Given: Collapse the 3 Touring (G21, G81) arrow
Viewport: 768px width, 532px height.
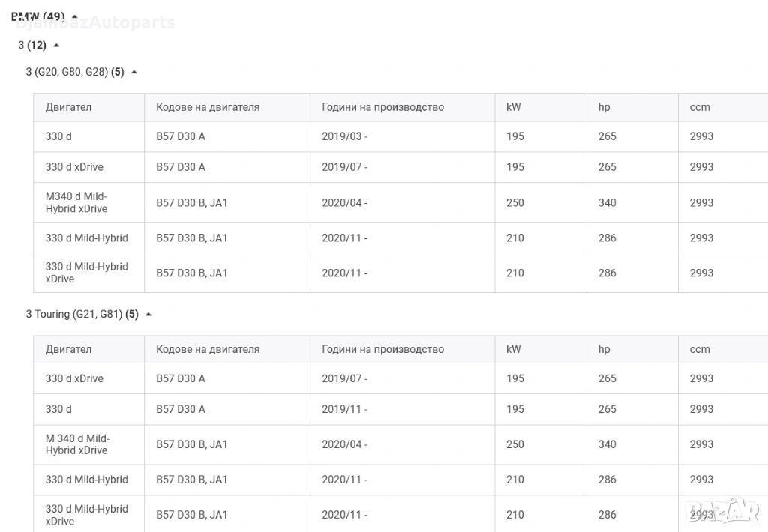Looking at the screenshot, I should (x=148, y=315).
